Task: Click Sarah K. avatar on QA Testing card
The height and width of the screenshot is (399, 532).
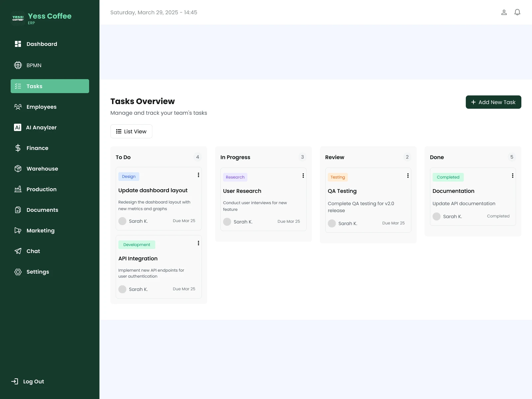Action: (x=332, y=223)
